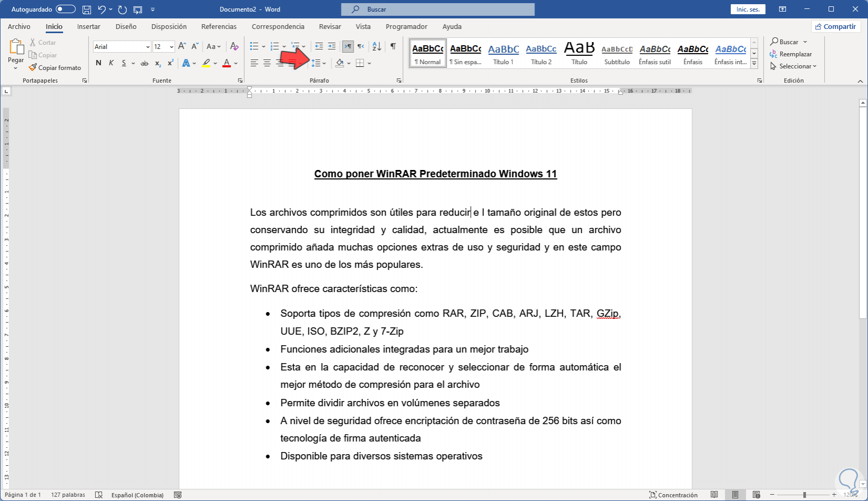Image resolution: width=868 pixels, height=501 pixels.
Task: Toggle show paragraph marks (¶)
Action: 393,46
